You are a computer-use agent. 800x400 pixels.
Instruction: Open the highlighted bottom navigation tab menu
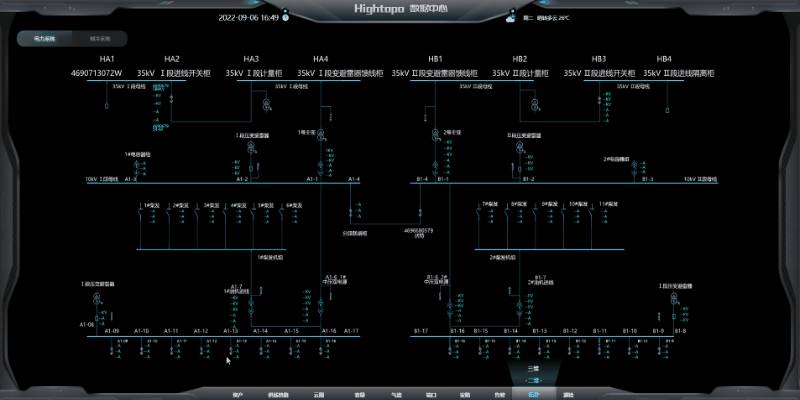pos(533,395)
